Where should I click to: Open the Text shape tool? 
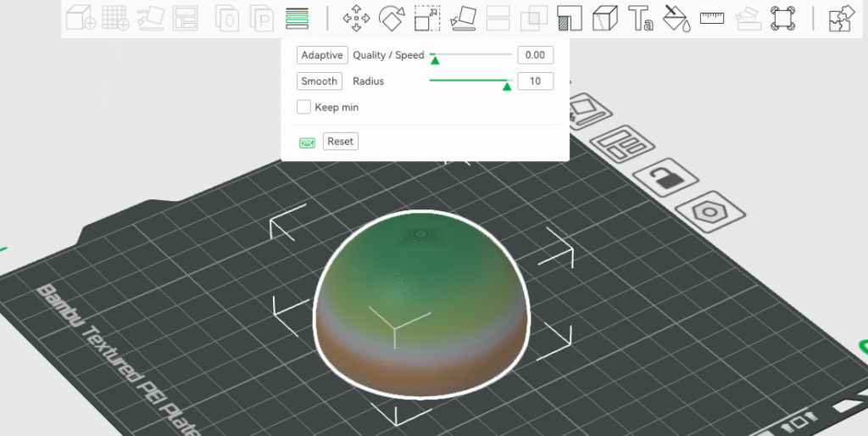640,18
